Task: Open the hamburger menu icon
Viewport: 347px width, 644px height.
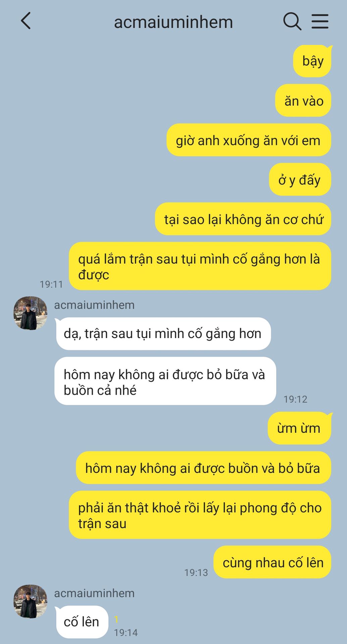Action: pyautogui.click(x=320, y=21)
